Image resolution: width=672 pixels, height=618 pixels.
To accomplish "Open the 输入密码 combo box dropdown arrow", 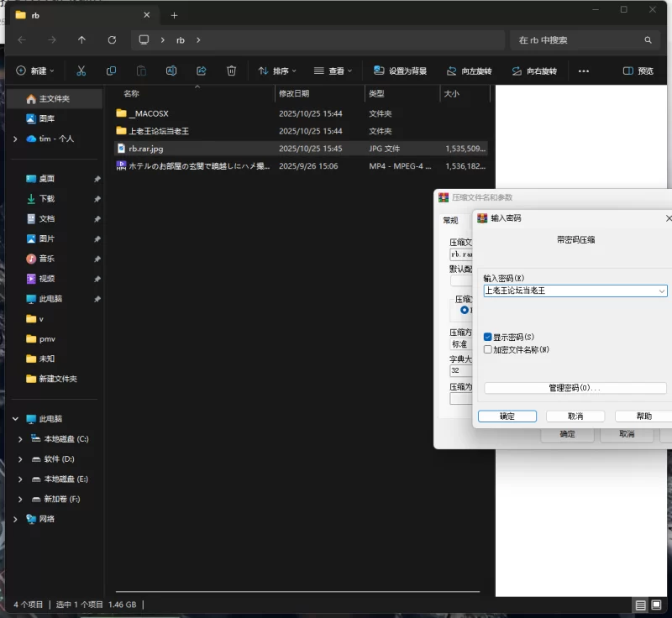I will (x=662, y=291).
